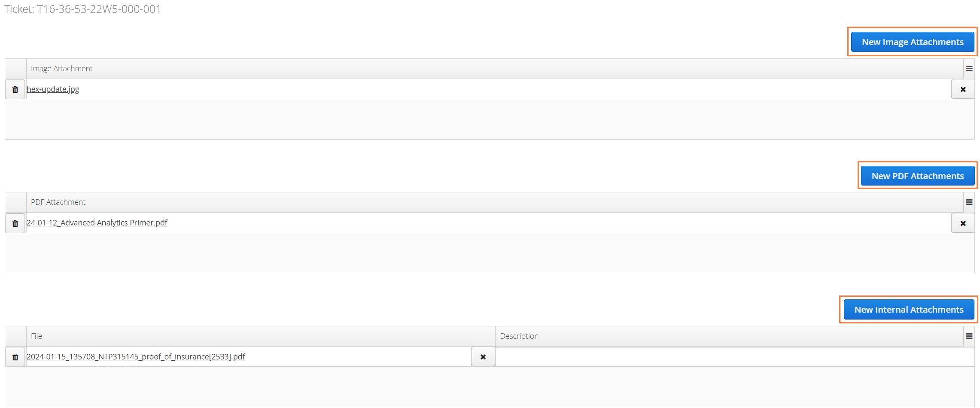Clear the internal attachment file with X
The height and width of the screenshot is (408, 980).
pyautogui.click(x=483, y=357)
